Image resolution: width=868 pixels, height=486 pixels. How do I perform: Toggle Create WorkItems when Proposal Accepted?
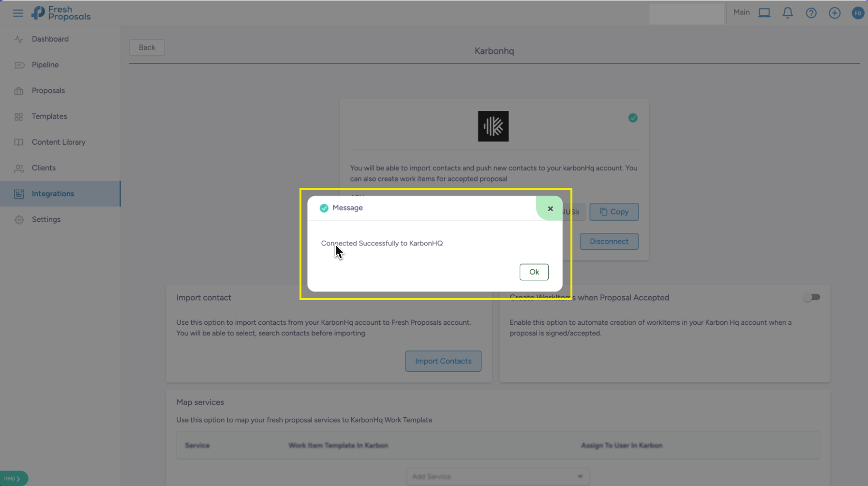point(812,297)
